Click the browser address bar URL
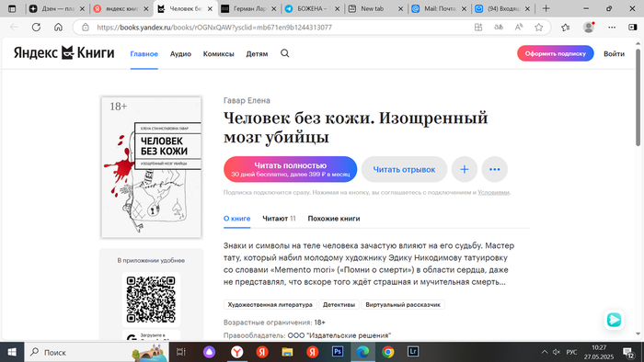This screenshot has width=644, height=362. (214, 28)
